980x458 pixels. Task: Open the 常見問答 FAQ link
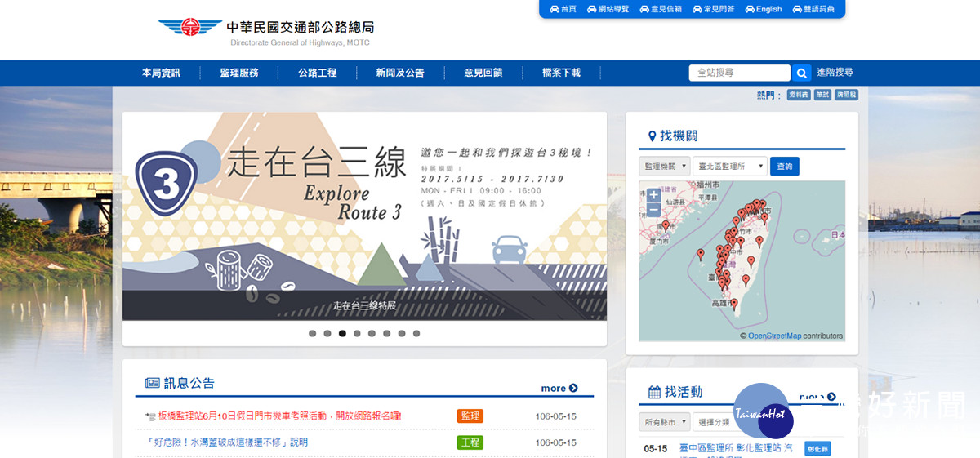[713, 9]
